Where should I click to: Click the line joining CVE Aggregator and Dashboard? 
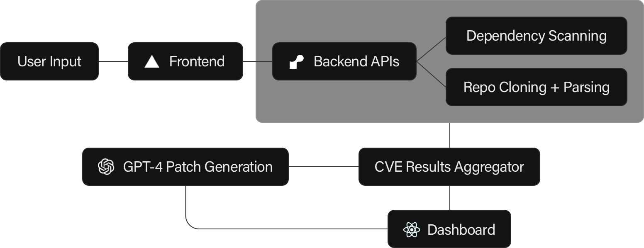[x=450, y=197]
